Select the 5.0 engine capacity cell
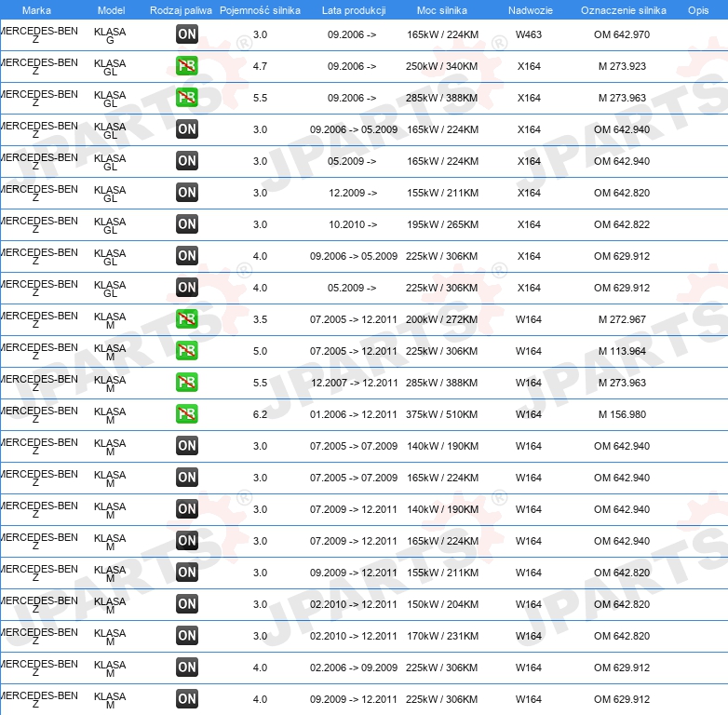This screenshot has width=728, height=715. [260, 351]
